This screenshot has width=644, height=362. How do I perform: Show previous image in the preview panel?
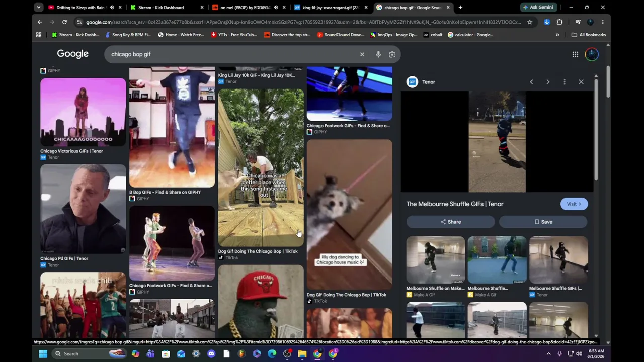click(531, 82)
